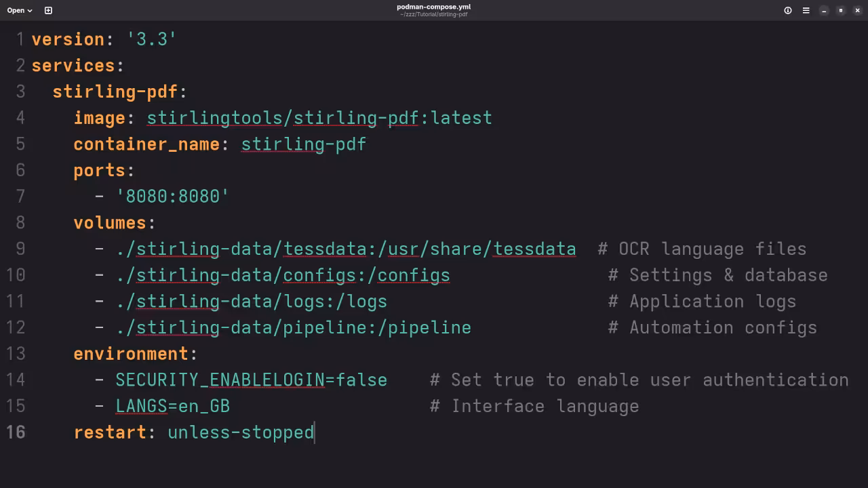Select the SECURITY_ENABLELOGIN=false entry
This screenshot has width=868, height=488.
[x=251, y=380]
